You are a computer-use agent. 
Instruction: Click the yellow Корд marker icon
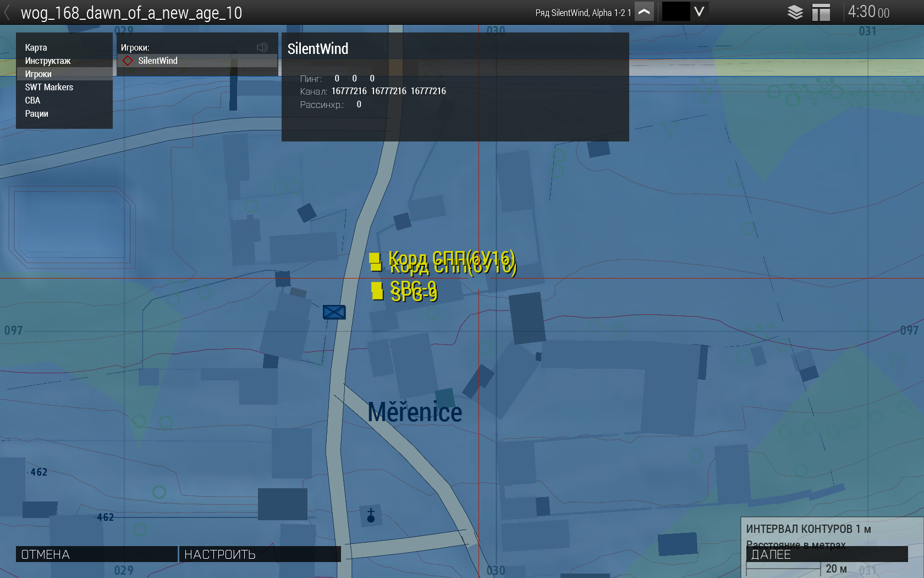pos(375,262)
